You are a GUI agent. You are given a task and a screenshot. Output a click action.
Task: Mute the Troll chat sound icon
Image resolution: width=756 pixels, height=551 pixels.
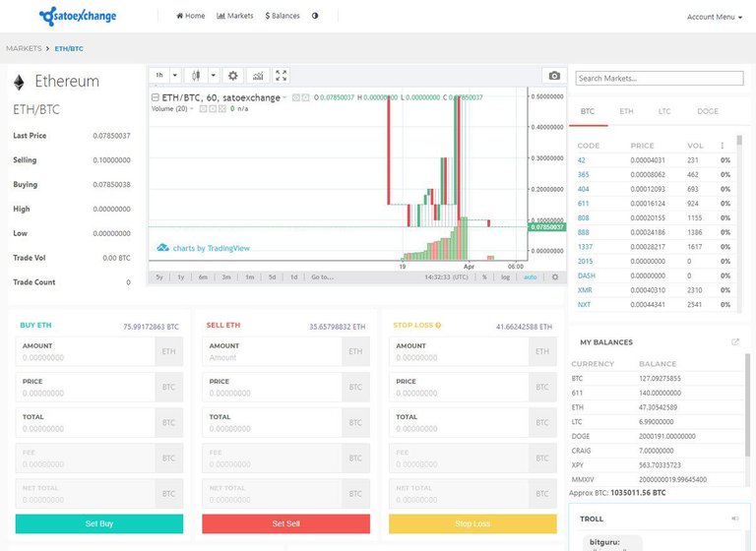[x=734, y=519]
